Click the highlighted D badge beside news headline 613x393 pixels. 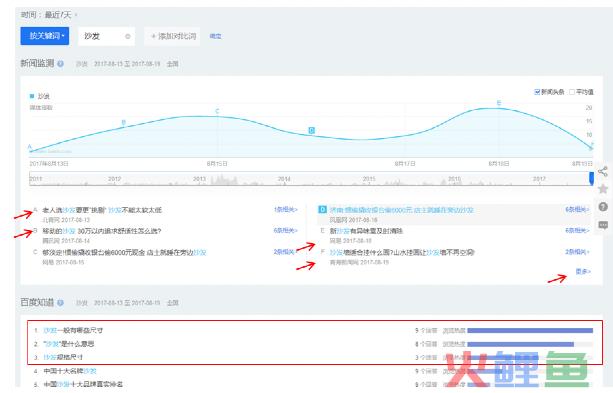point(323,210)
